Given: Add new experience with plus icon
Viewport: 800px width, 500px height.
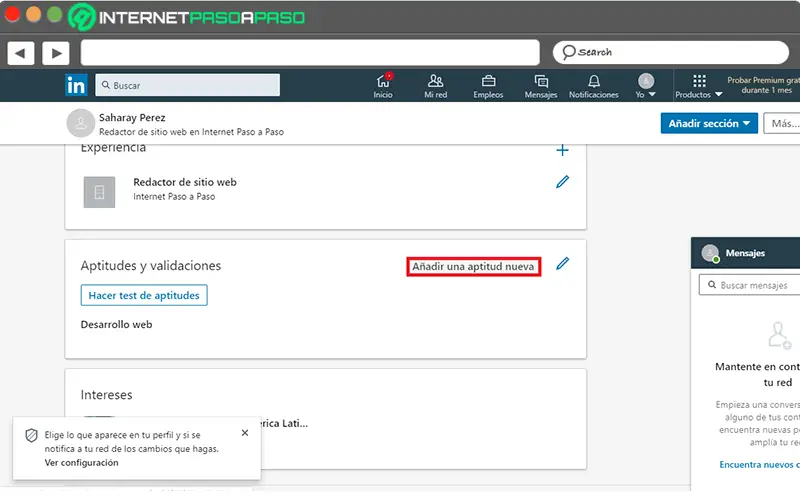Looking at the screenshot, I should click(562, 150).
